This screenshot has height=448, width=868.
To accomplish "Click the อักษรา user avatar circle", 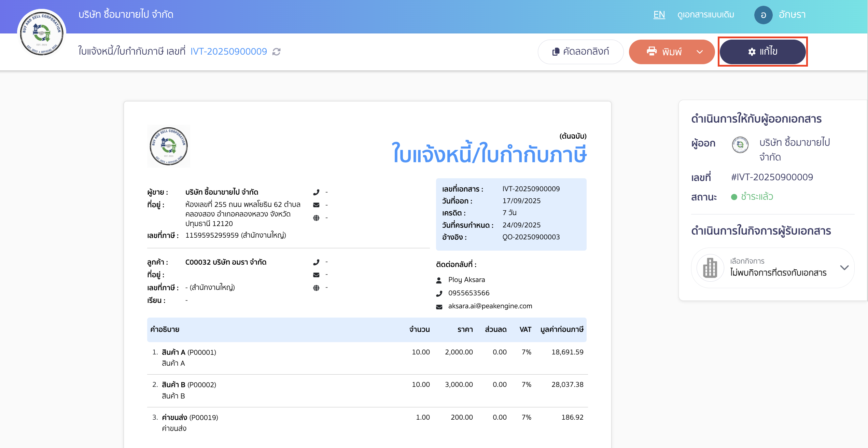I will 764,15.
